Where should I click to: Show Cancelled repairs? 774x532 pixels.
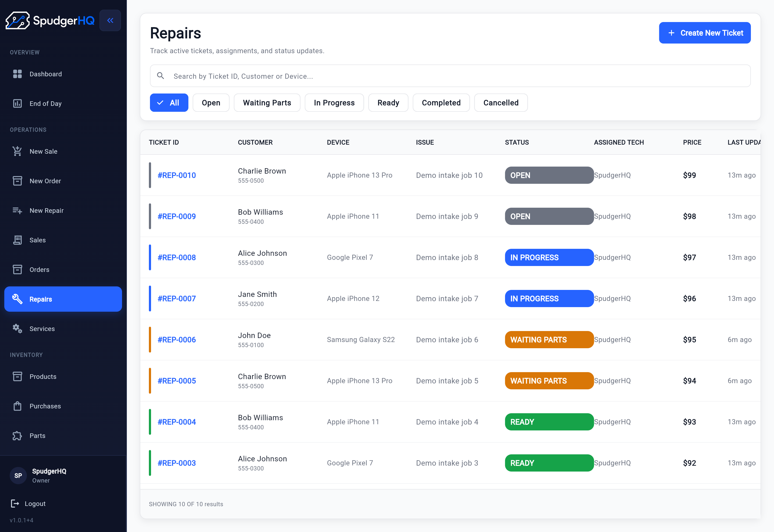501,103
